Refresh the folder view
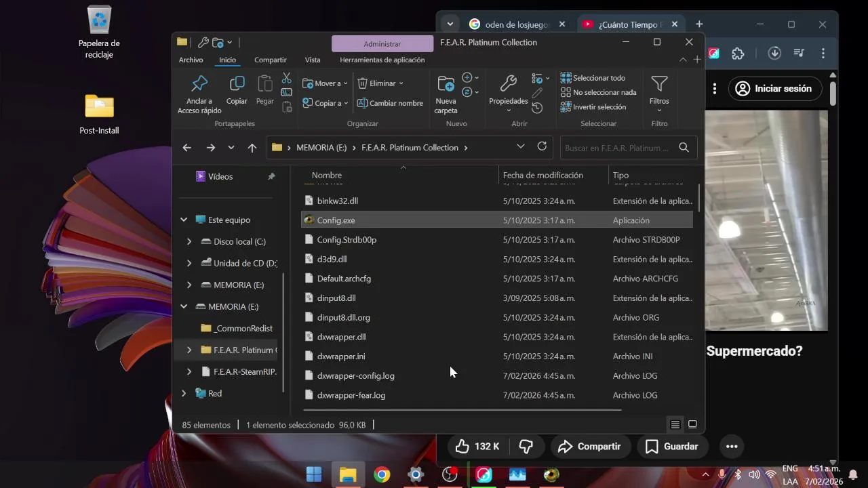868x488 pixels. [x=542, y=146]
